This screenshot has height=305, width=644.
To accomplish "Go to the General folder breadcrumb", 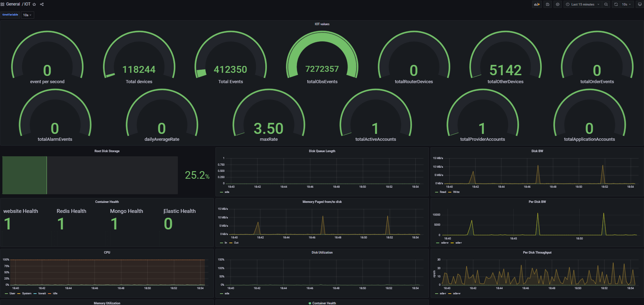I will [x=13, y=4].
